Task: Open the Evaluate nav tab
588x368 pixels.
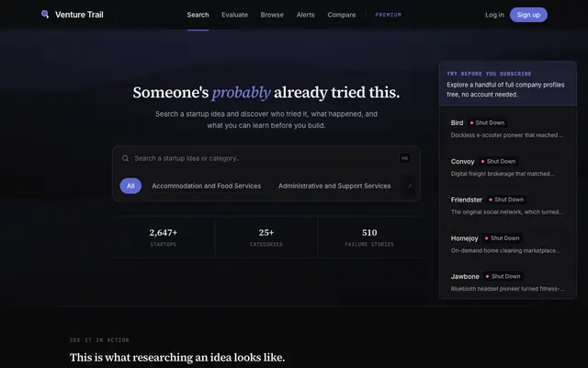Action: tap(234, 15)
